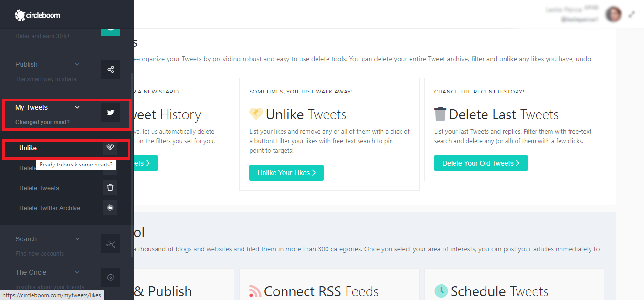Select the network icon next to Search
Image resolution: width=644 pixels, height=300 pixels.
pyautogui.click(x=110, y=243)
